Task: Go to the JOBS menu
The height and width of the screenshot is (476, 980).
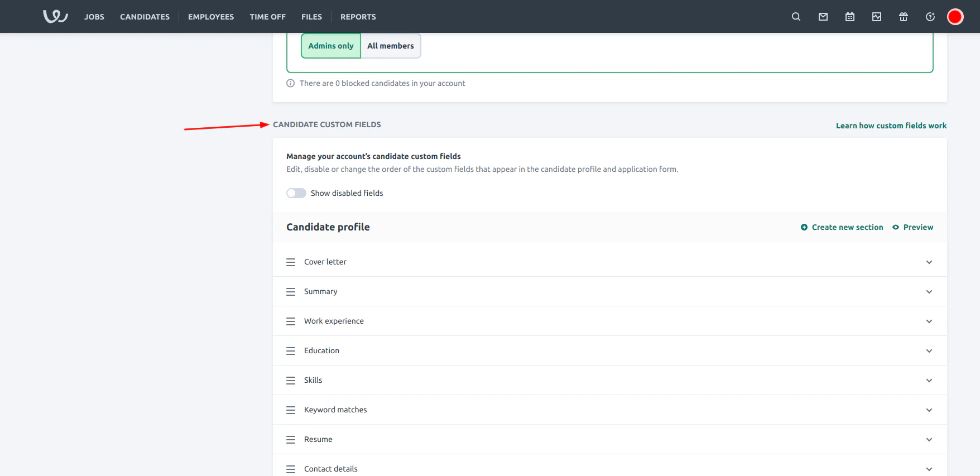Action: [94, 17]
